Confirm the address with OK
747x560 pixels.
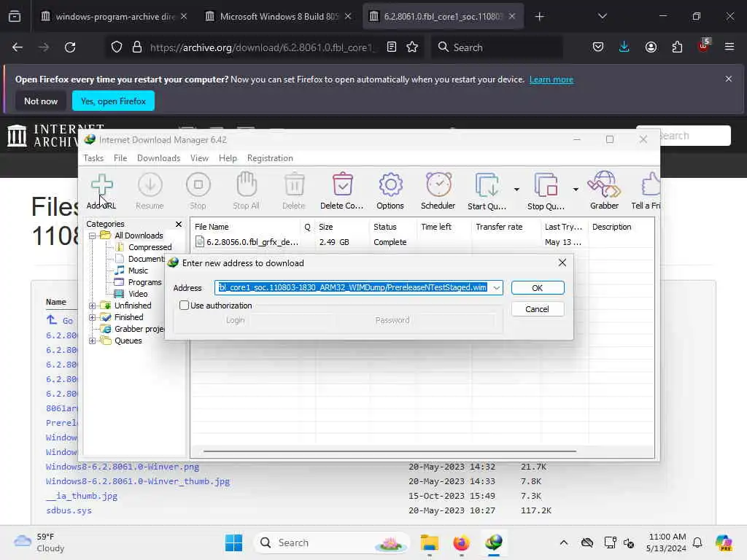click(x=538, y=287)
